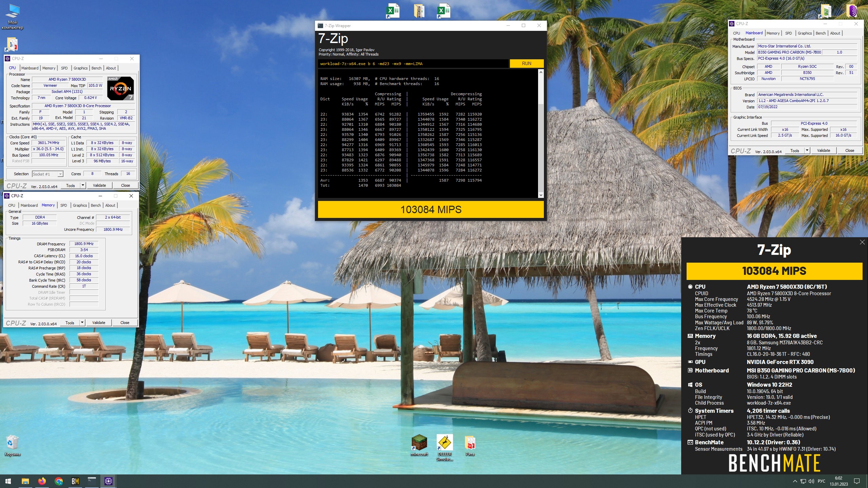Open the second Excel file on desktop
This screenshot has height=488, width=868.
tap(443, 11)
